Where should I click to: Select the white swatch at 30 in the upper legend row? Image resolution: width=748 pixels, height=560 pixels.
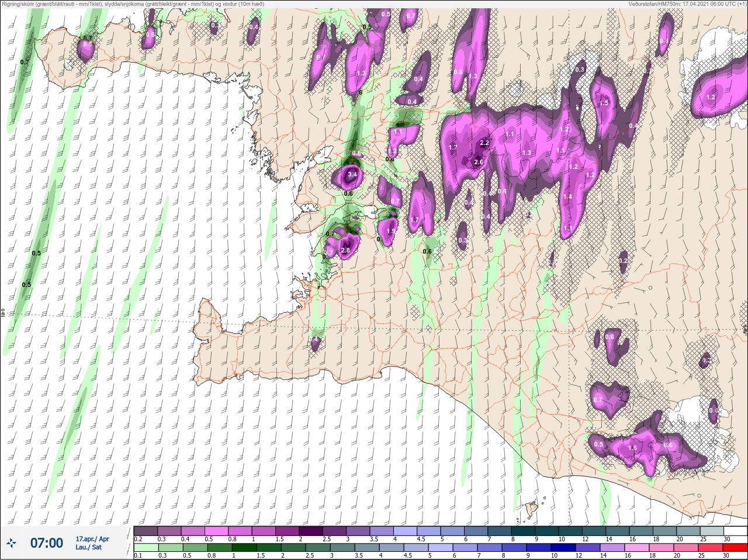pyautogui.click(x=735, y=531)
